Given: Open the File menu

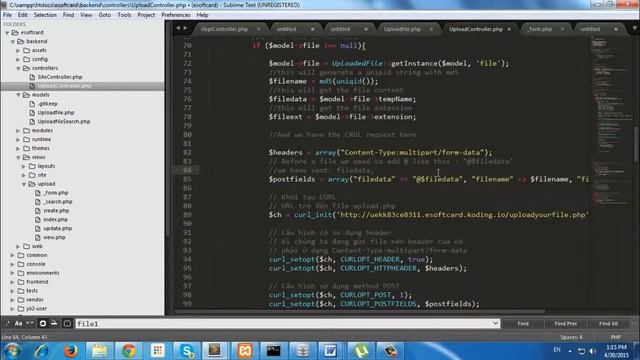Looking at the screenshot, I should click(x=7, y=15).
